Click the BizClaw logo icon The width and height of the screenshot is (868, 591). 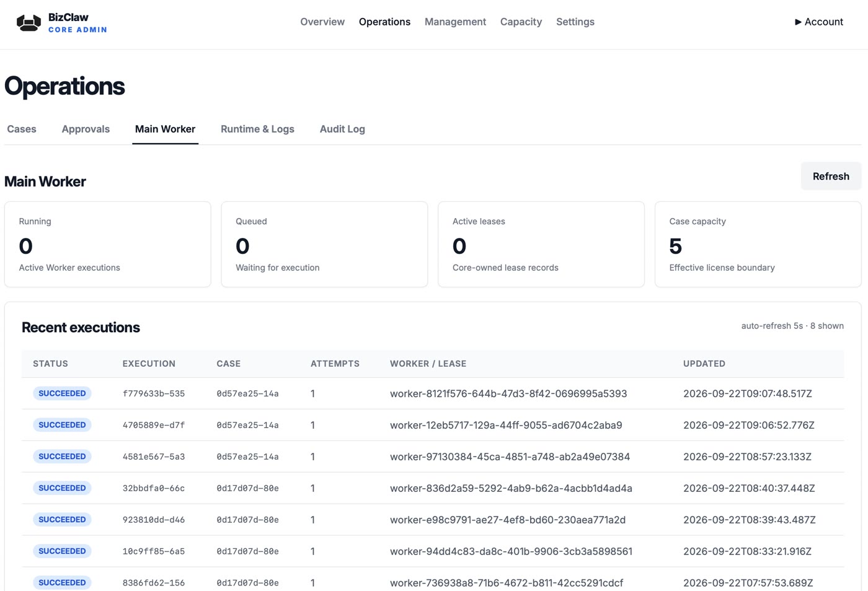tap(29, 23)
